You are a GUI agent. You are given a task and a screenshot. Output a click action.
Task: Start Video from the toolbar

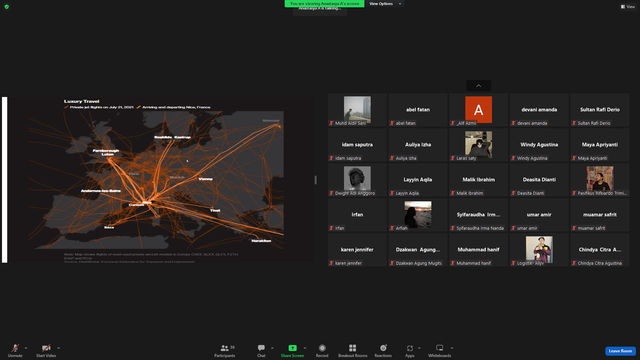point(46,350)
